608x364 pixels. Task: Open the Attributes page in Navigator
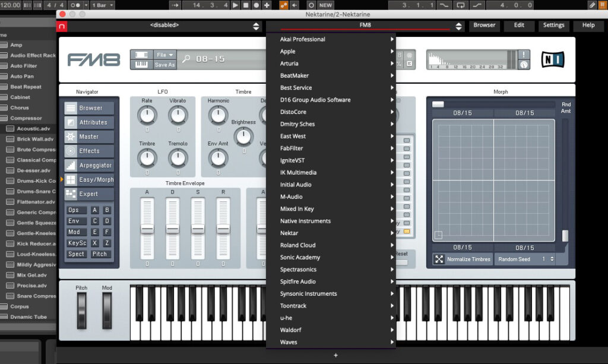89,122
